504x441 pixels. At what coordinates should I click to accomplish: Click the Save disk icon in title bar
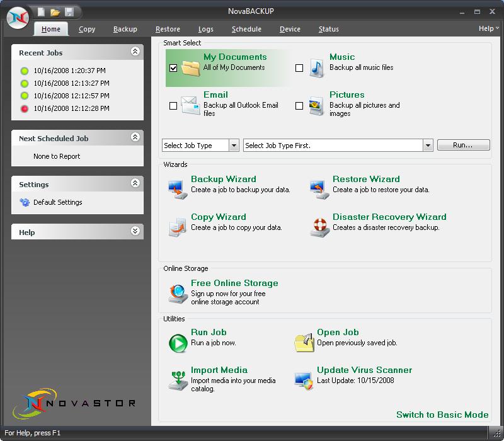tap(69, 12)
